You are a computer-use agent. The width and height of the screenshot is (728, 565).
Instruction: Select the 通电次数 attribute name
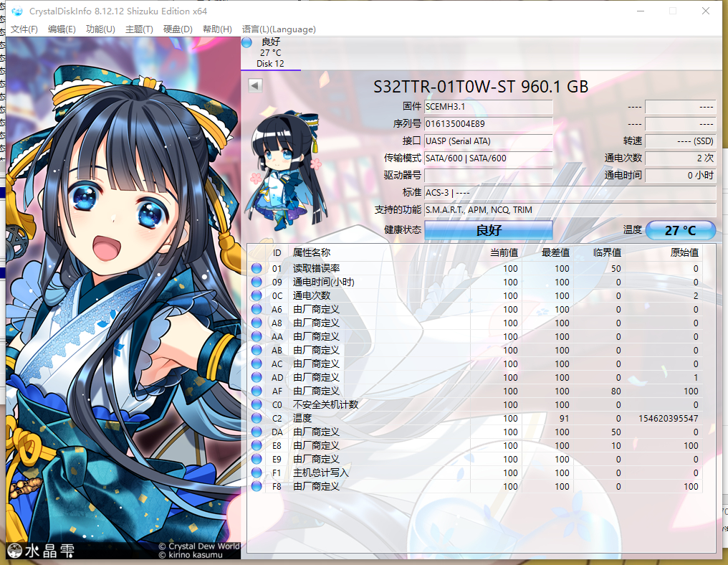coord(312,295)
